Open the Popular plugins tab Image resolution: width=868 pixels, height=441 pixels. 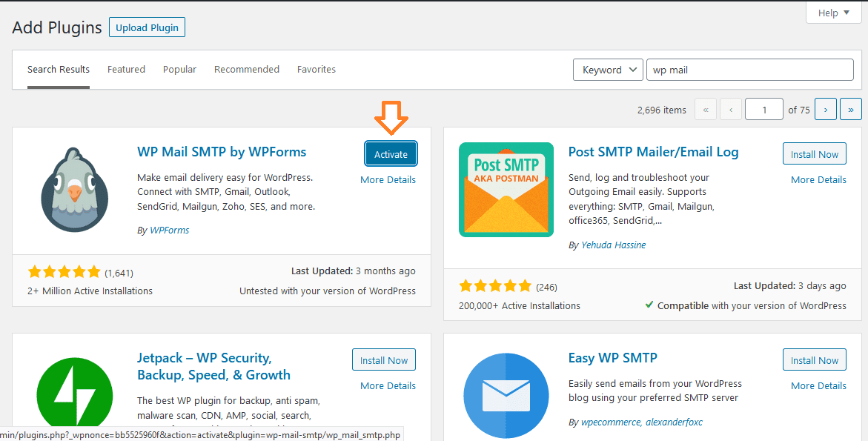point(179,69)
